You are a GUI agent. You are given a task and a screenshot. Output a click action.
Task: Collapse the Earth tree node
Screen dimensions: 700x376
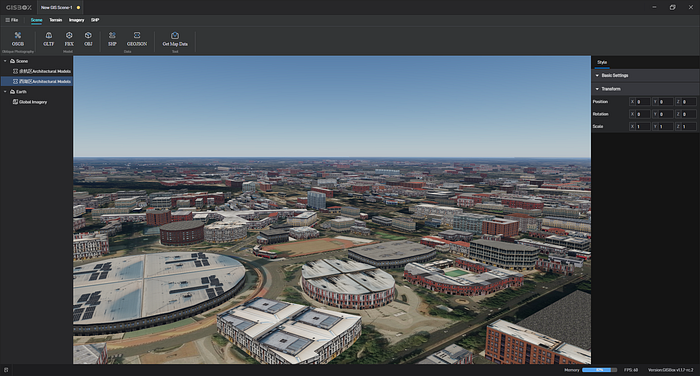click(5, 92)
